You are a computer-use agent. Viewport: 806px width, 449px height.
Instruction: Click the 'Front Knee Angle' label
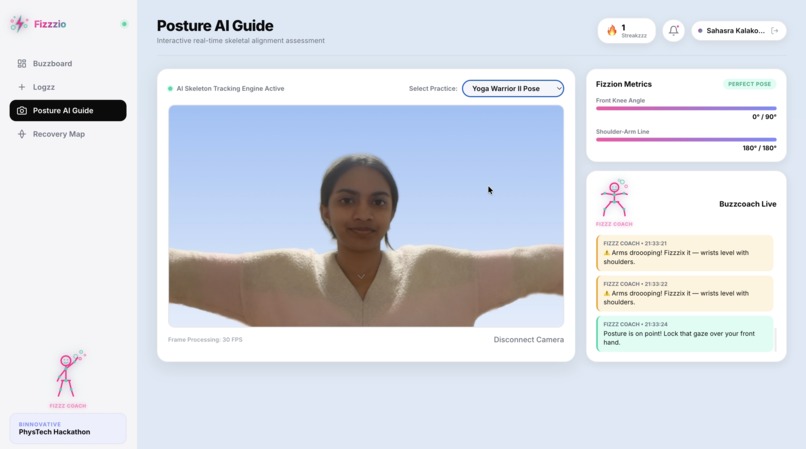(x=620, y=100)
